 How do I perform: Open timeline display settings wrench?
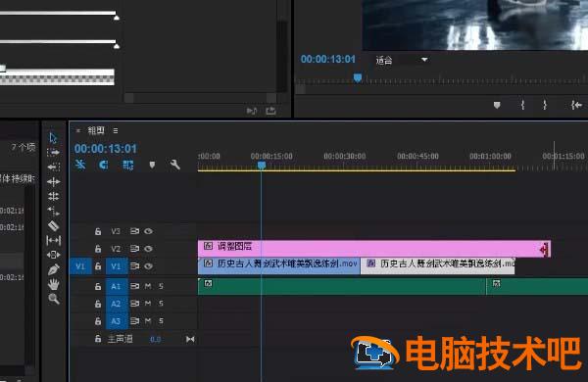point(174,165)
